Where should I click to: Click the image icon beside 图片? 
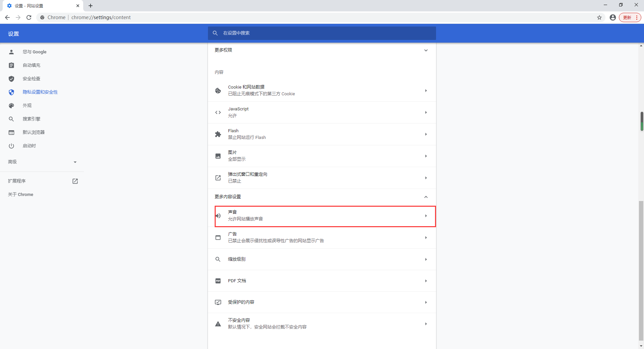[218, 156]
